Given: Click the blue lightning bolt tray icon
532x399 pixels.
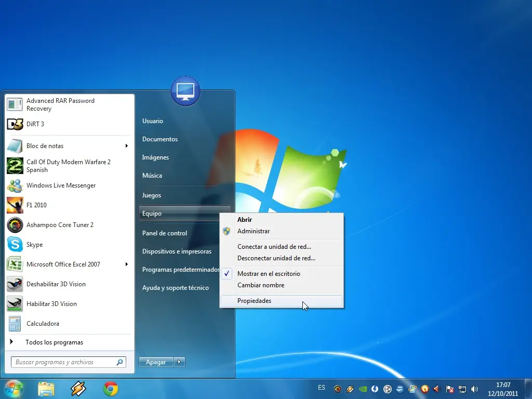Looking at the screenshot, I should click(x=375, y=389).
